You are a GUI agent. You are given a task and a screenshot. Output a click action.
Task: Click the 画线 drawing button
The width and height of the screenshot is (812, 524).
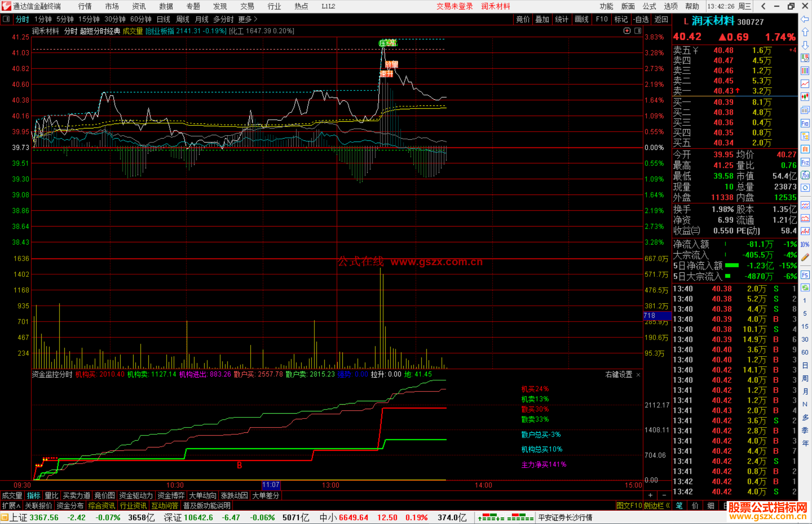tap(582, 19)
